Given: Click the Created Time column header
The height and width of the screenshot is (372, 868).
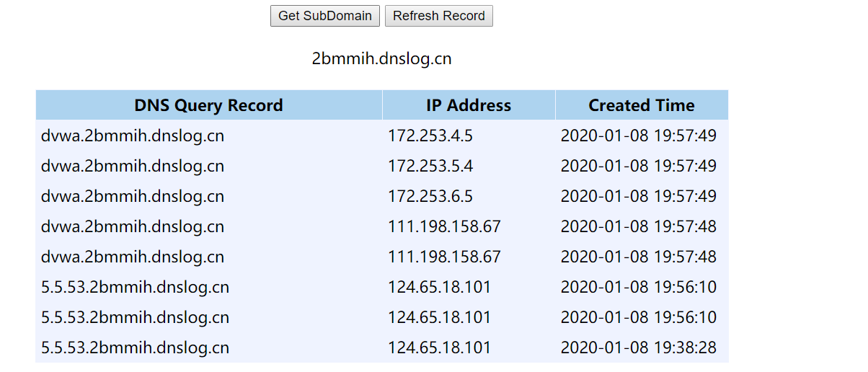Looking at the screenshot, I should tap(642, 105).
